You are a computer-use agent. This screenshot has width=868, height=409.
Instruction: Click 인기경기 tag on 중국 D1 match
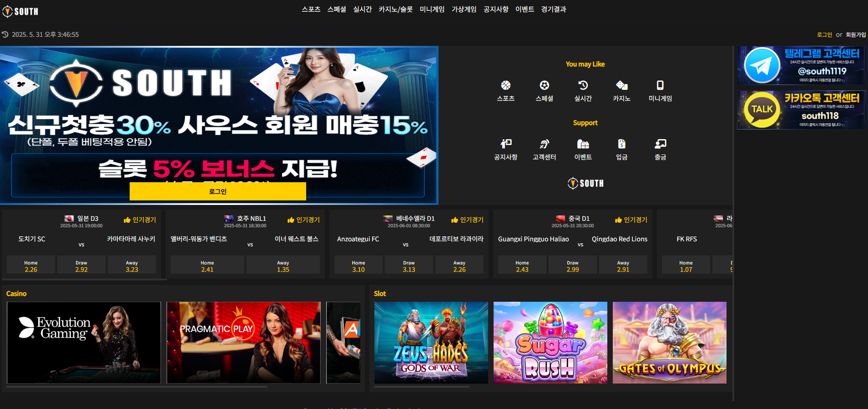pyautogui.click(x=631, y=220)
